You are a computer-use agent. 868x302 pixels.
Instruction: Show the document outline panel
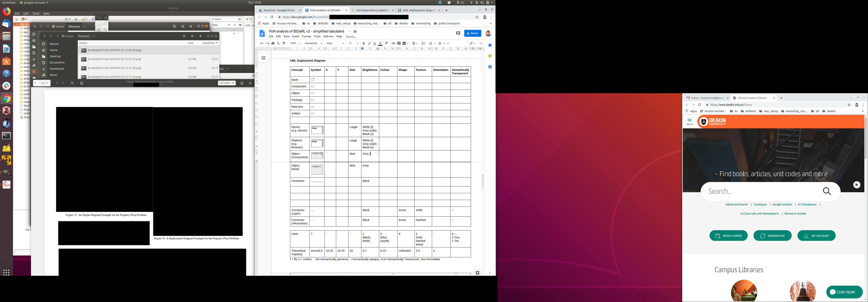(x=263, y=58)
